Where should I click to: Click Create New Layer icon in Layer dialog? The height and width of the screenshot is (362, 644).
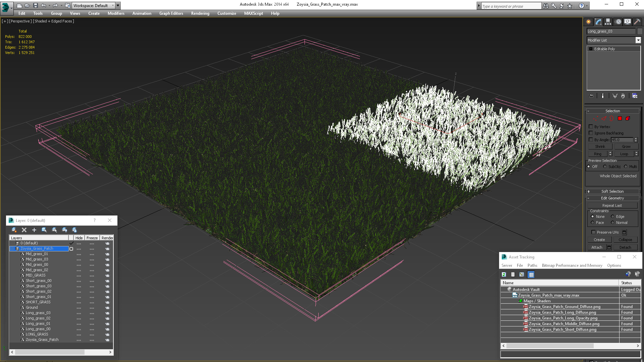tap(14, 230)
